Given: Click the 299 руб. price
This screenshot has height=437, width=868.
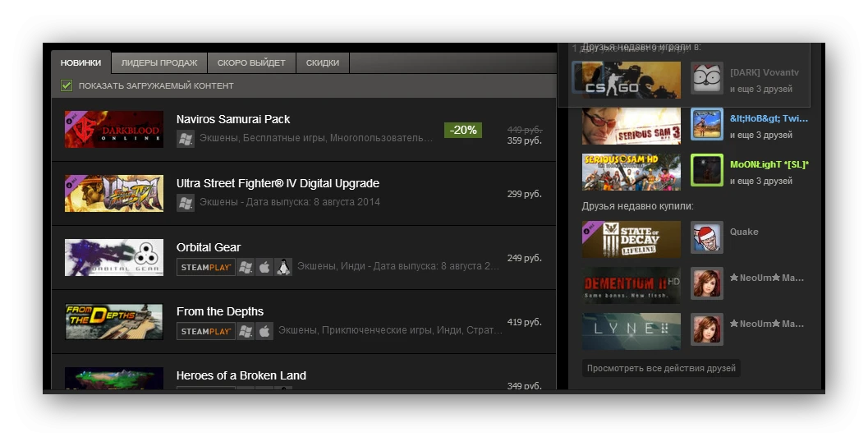Looking at the screenshot, I should 524,194.
